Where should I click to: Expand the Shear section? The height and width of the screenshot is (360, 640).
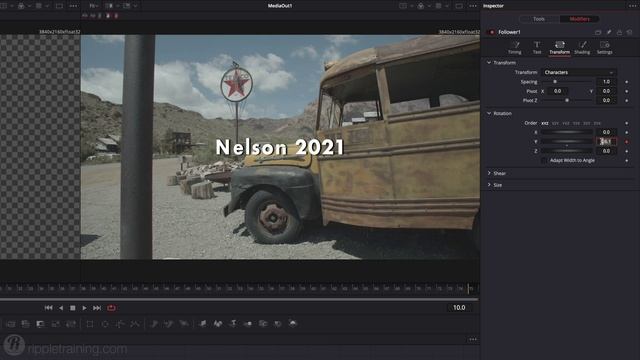click(x=489, y=173)
